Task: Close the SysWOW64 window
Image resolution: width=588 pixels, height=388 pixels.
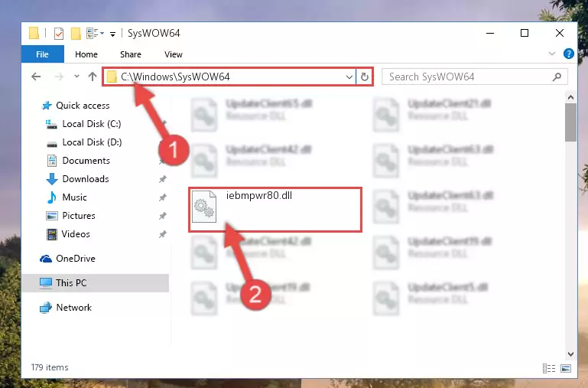Action: (560, 33)
